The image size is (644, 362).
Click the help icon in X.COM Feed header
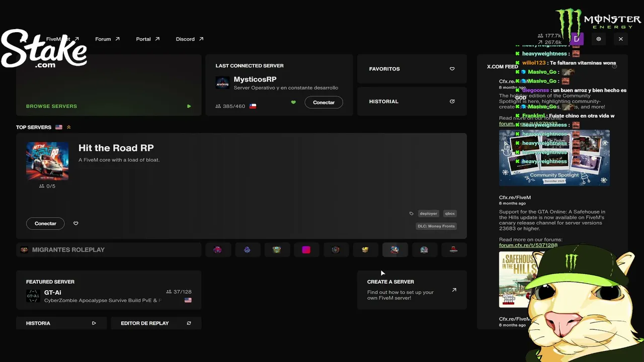tap(614, 66)
